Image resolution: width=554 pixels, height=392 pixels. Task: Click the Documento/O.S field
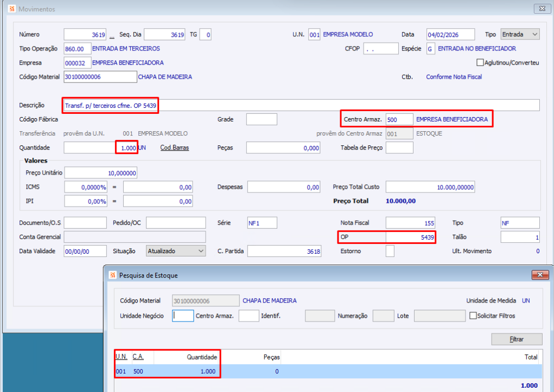pos(85,223)
